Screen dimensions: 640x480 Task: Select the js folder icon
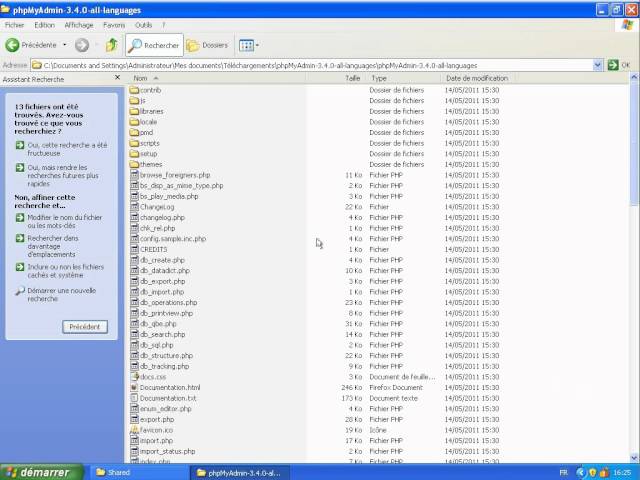(134, 100)
